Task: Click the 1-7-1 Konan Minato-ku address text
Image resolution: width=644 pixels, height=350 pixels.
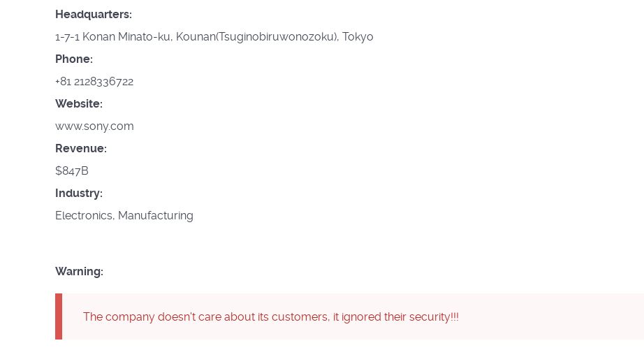Action: (x=113, y=36)
